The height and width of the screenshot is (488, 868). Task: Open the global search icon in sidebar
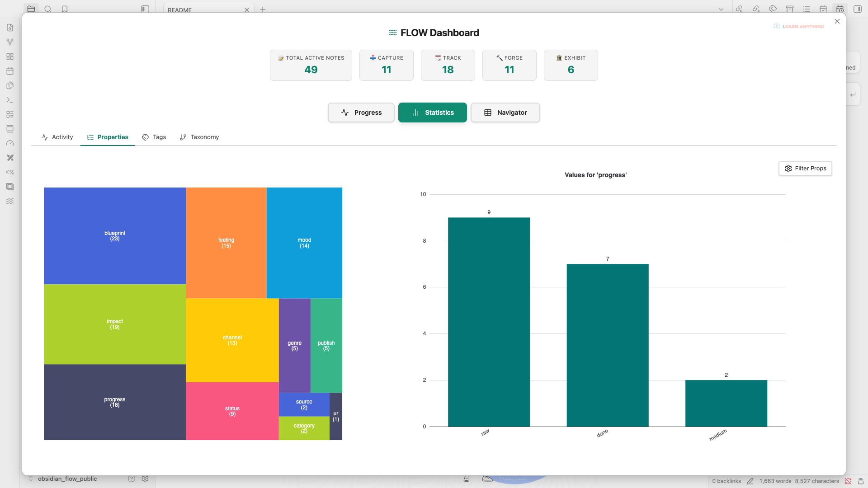(x=48, y=9)
